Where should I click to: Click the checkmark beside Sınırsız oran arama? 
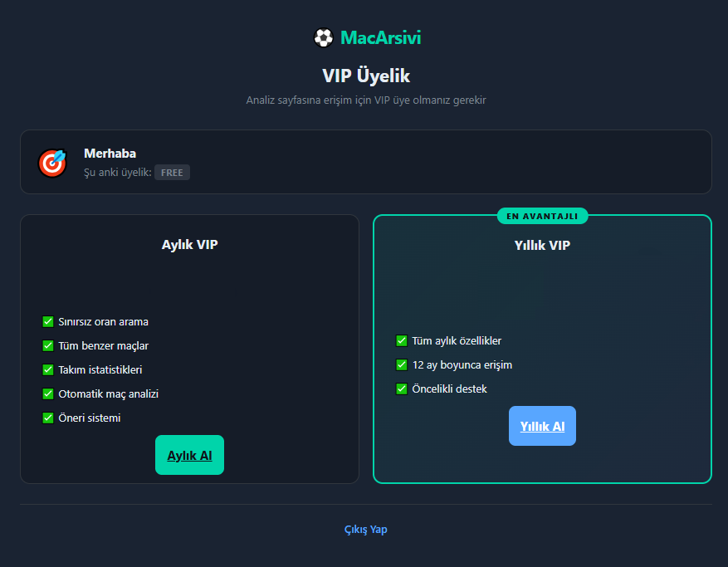pos(48,321)
